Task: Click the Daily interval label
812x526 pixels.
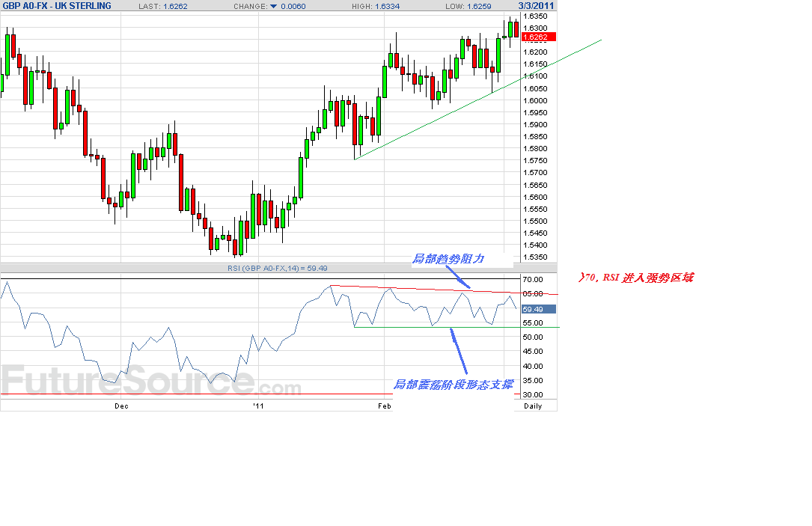Action: point(533,406)
